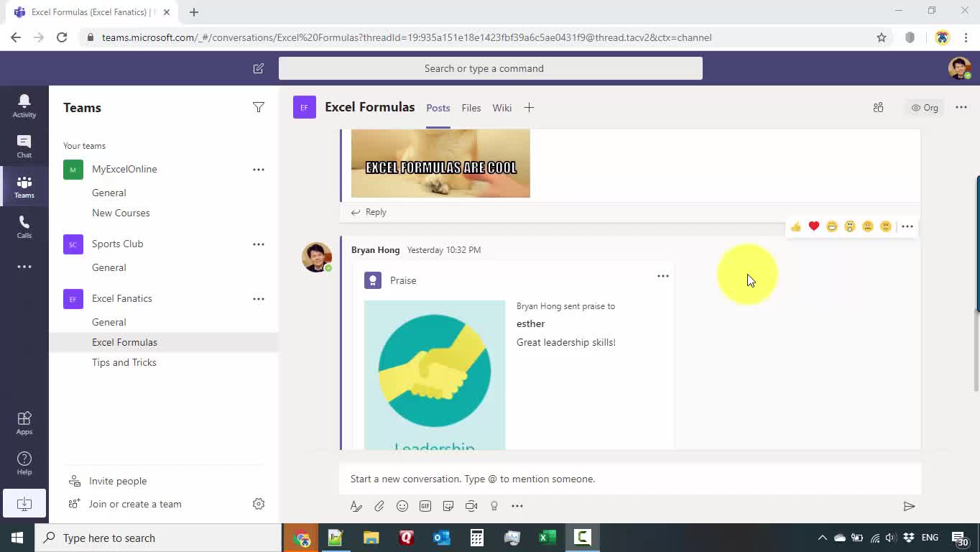Expand more options on Praise card

click(662, 276)
